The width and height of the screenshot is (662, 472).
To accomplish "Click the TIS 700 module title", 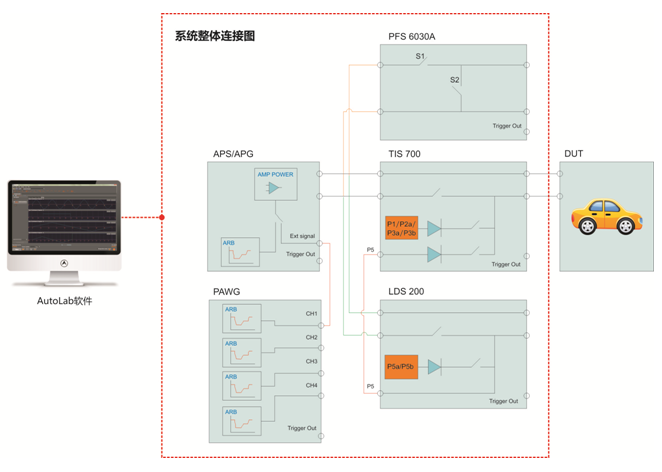I will click(404, 154).
